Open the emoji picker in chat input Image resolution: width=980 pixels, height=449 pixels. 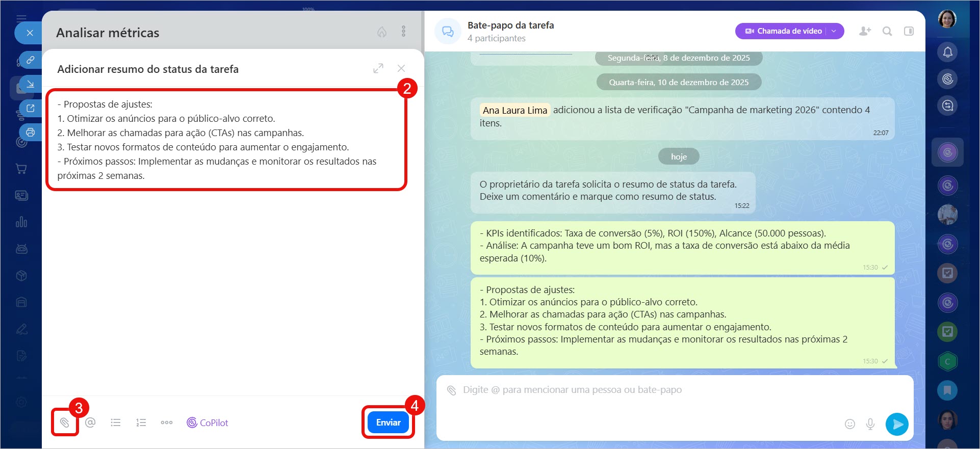tap(849, 424)
